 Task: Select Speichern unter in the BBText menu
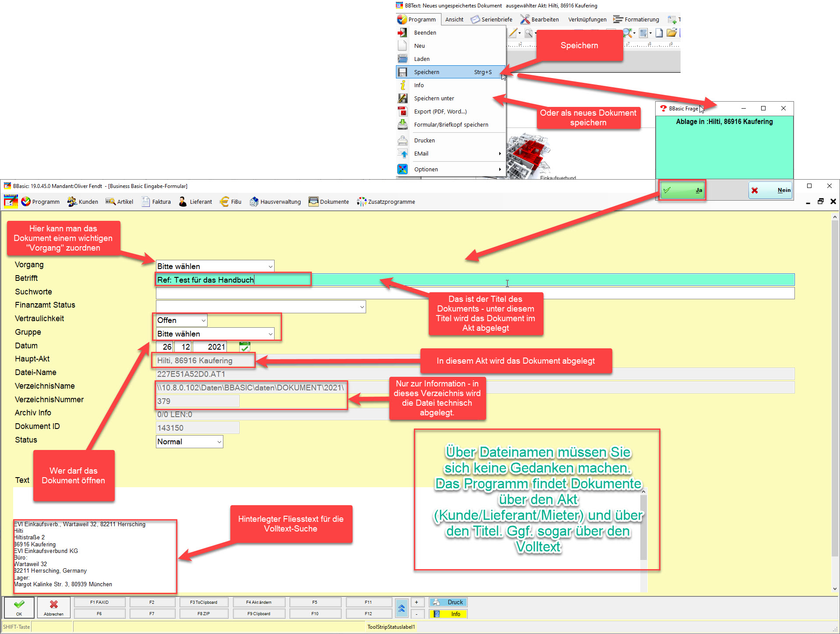(x=451, y=99)
